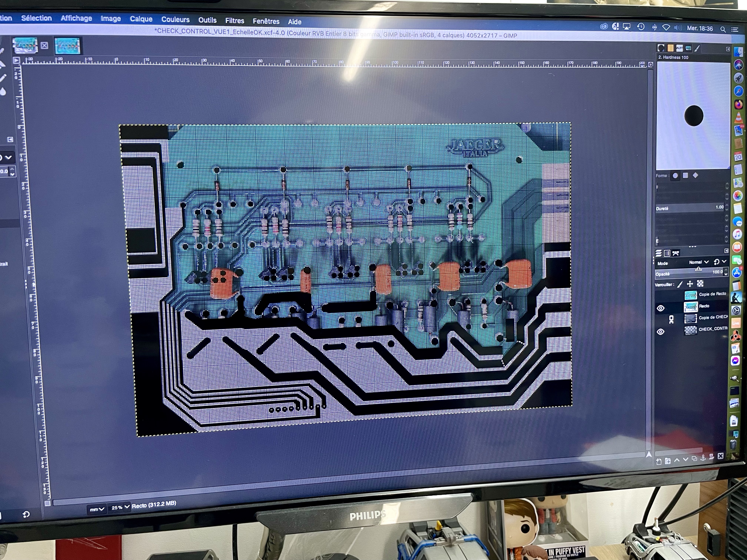Open the Filtres menu
Viewport: 747px width, 560px height.
tap(234, 21)
